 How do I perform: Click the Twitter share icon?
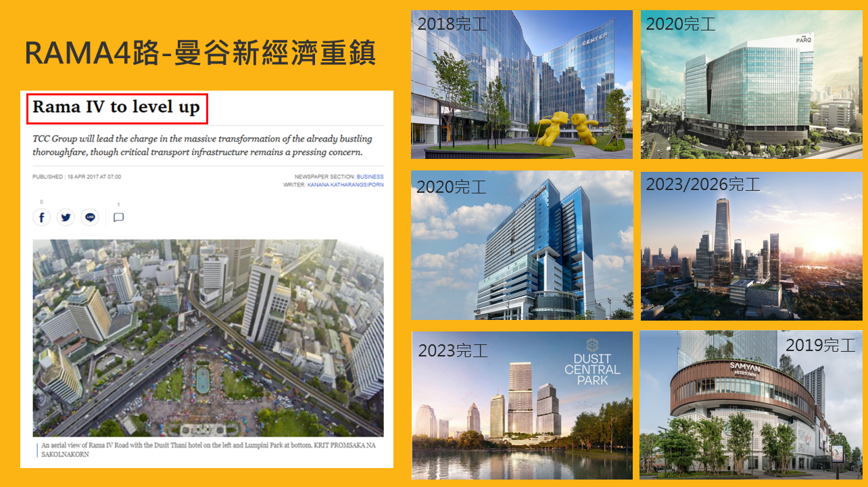tap(66, 217)
